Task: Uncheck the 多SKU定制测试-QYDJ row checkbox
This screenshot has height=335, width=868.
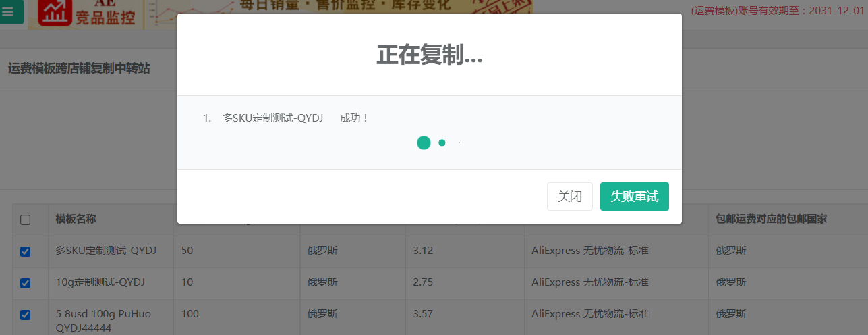Action: coord(26,251)
